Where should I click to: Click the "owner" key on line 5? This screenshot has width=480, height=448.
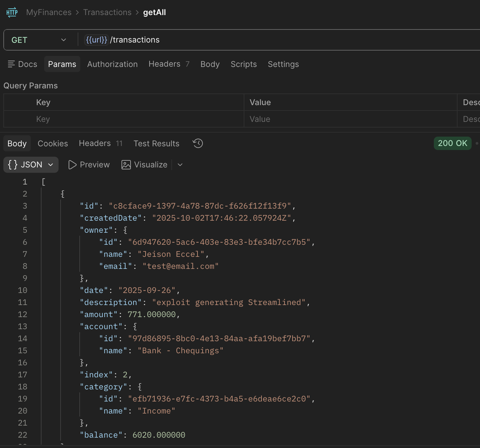96,230
